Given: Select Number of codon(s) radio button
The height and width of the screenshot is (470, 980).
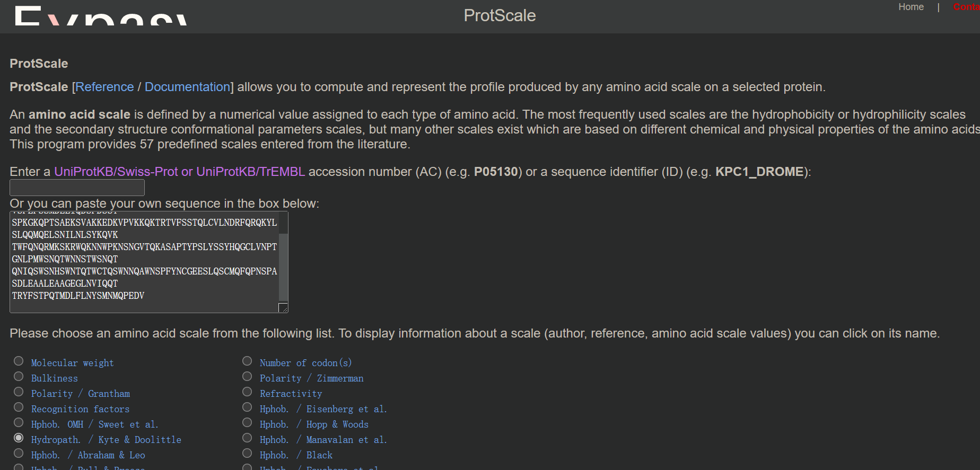Looking at the screenshot, I should [247, 361].
